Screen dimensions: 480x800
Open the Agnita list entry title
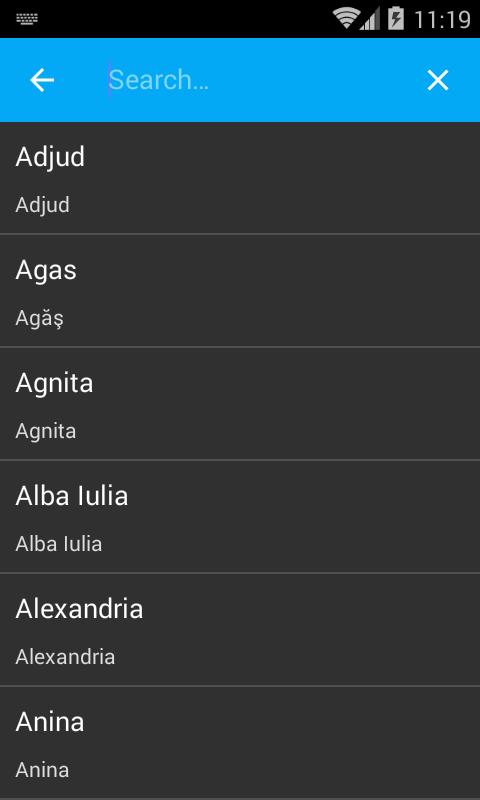click(54, 383)
